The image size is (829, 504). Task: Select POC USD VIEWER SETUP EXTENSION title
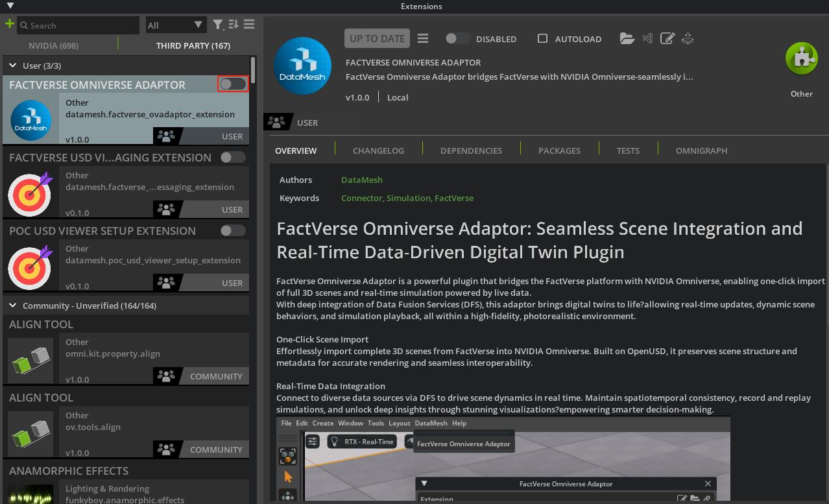[x=102, y=231]
